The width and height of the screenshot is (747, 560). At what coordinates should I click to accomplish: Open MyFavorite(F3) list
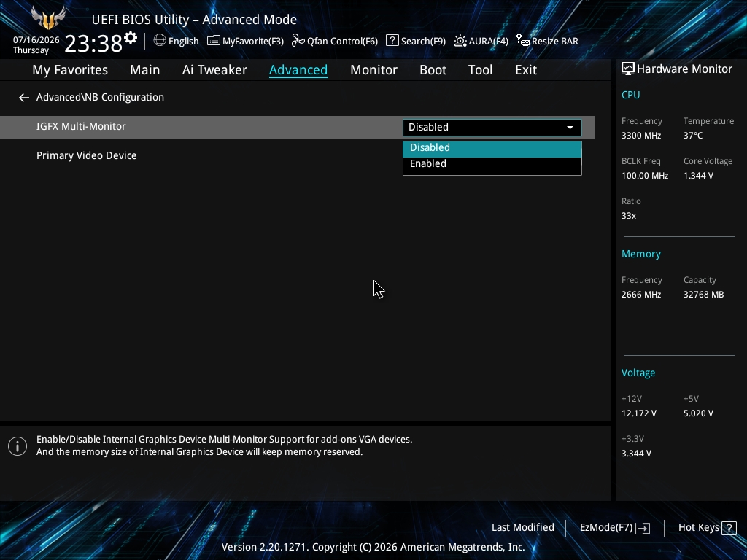(x=245, y=41)
